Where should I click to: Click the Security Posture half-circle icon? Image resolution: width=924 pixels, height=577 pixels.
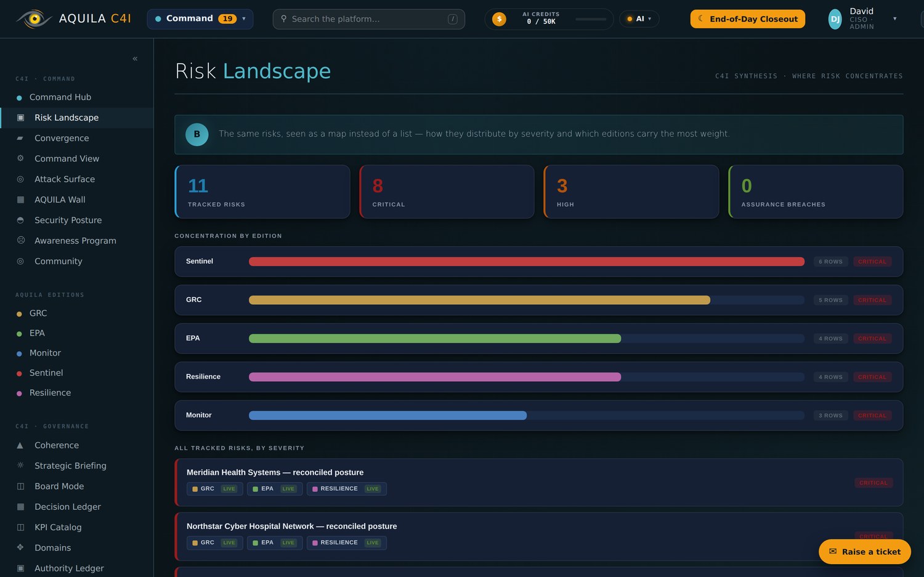pyautogui.click(x=20, y=220)
